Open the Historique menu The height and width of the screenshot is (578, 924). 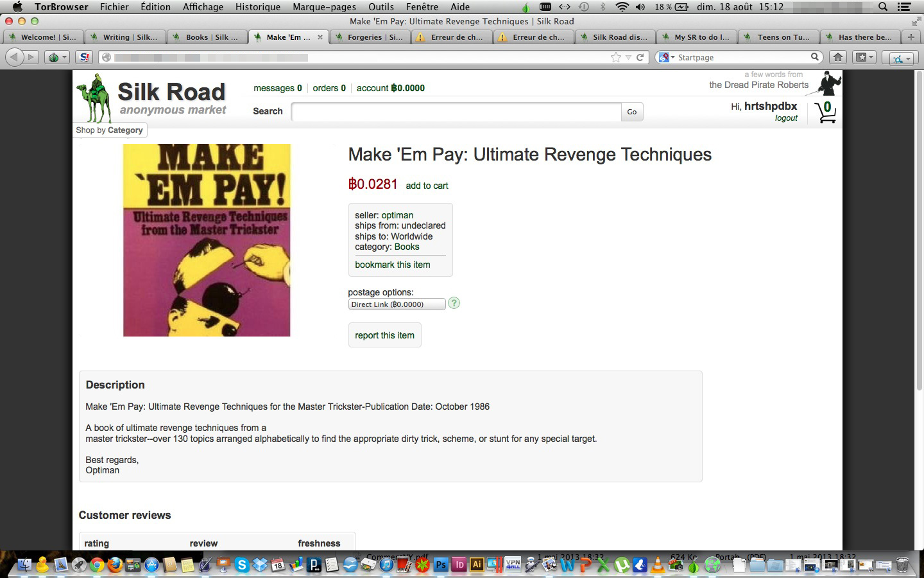coord(257,7)
